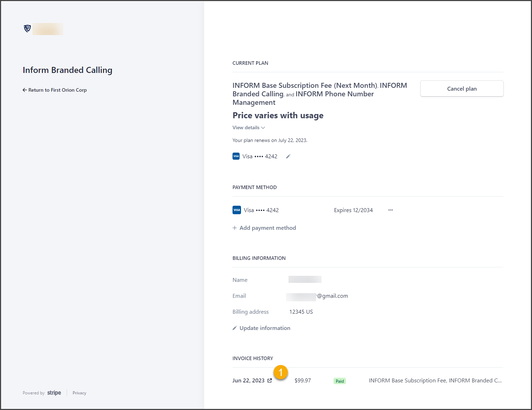
Task: Click the plus icon for adding payment method
Action: point(235,228)
